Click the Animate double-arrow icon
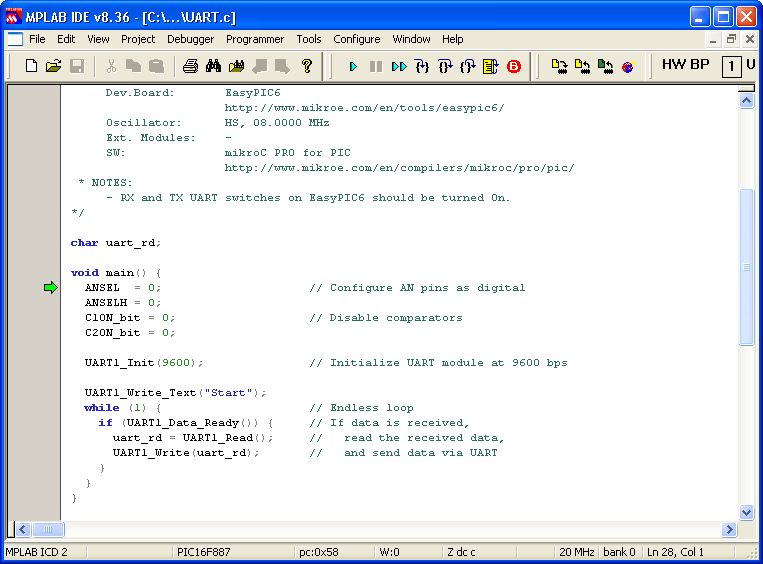Screen dimensions: 763x564 pyautogui.click(x=399, y=66)
